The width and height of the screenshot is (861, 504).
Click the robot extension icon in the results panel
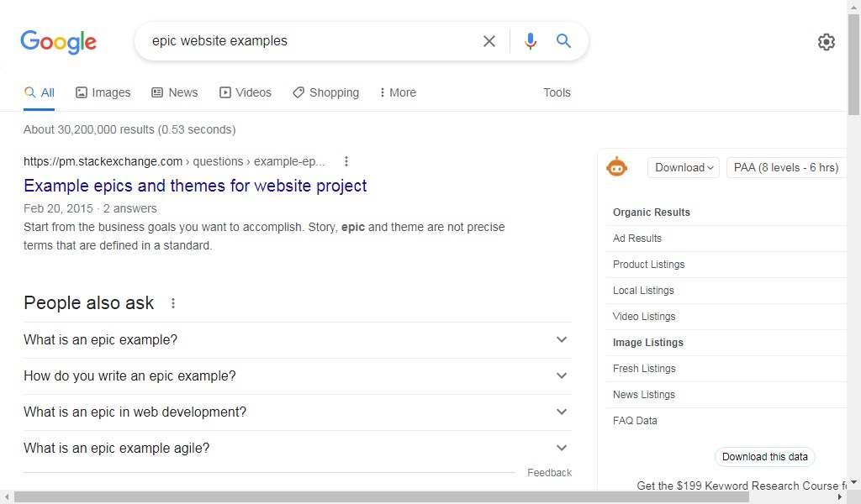tap(617, 166)
